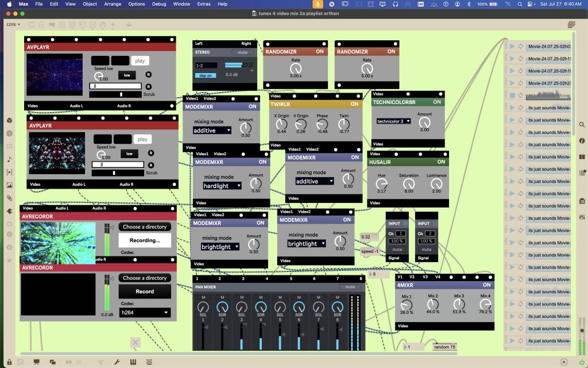Screen dimensions: 588x368
Task: Toggle ON of second RANDOMIZR module
Action: pos(391,51)
